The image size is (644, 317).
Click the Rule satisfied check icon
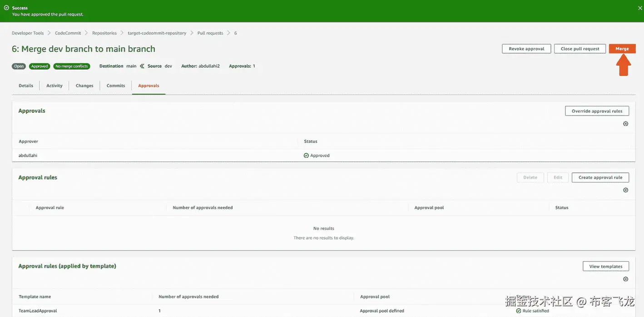(519, 311)
